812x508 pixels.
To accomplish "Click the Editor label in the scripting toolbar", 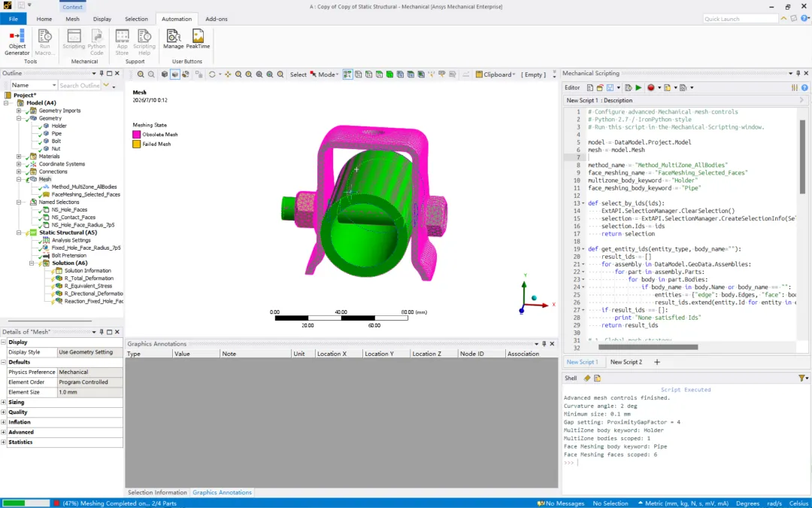I will pos(572,87).
